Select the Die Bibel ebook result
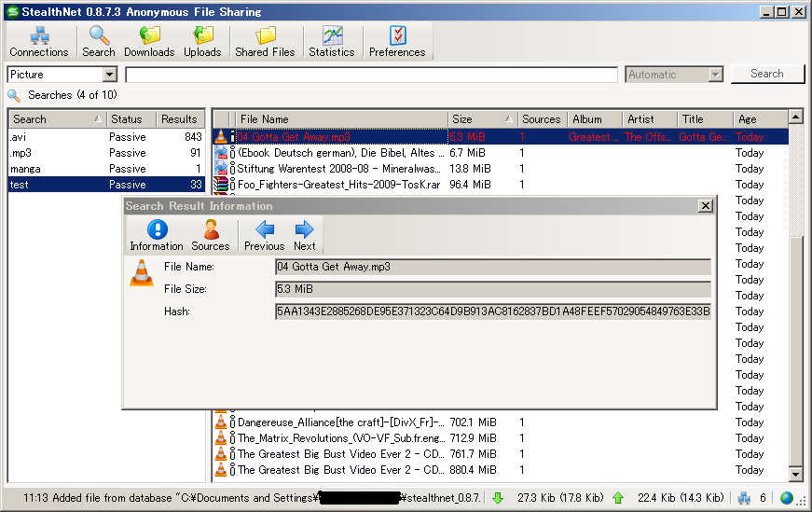The height and width of the screenshot is (512, 812). tap(502, 153)
